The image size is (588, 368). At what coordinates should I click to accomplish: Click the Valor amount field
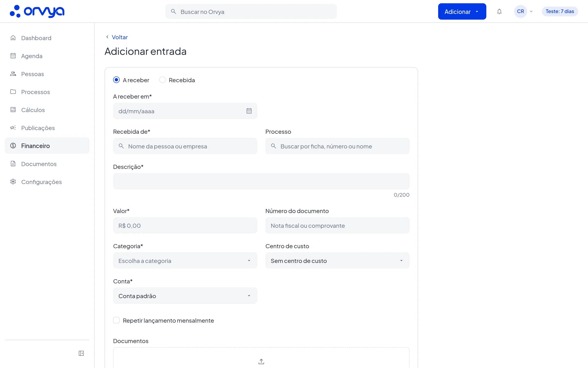[x=185, y=225]
